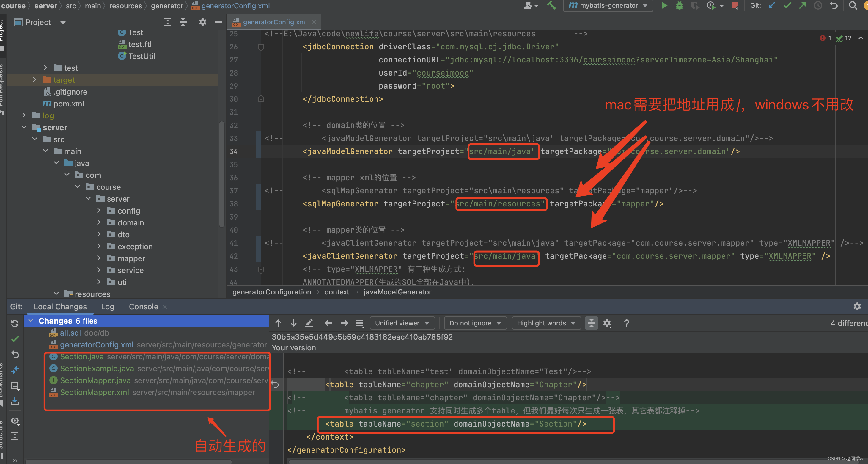Image resolution: width=868 pixels, height=464 pixels.
Task: Open the diff viewer settings gear
Action: 607,323
